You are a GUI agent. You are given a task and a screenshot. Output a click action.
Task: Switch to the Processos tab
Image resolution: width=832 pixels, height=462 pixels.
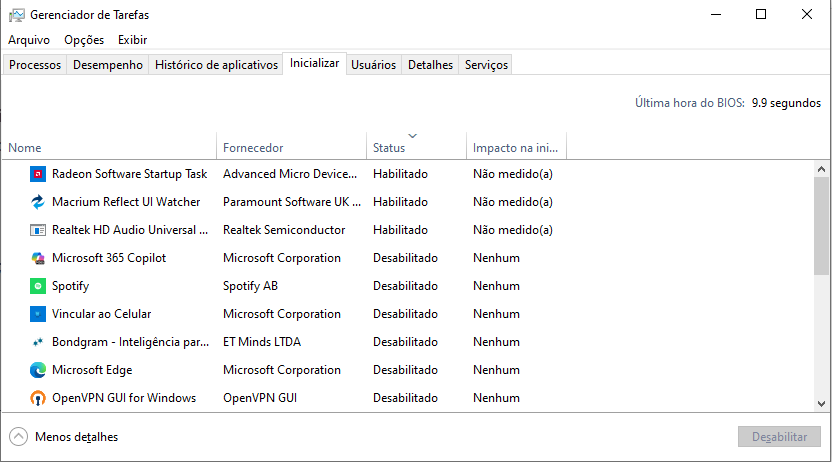35,65
